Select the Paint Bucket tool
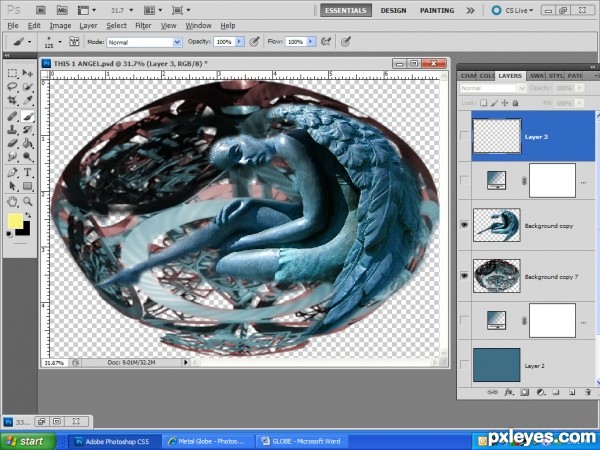The image size is (600, 450). tap(28, 143)
